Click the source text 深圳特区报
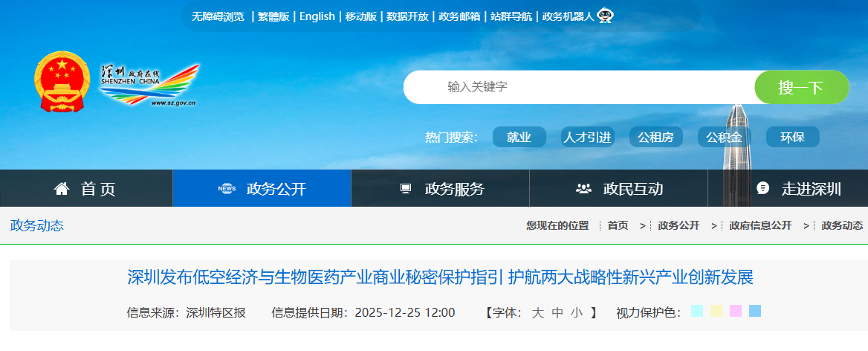Image resolution: width=868 pixels, height=351 pixels. tap(216, 313)
